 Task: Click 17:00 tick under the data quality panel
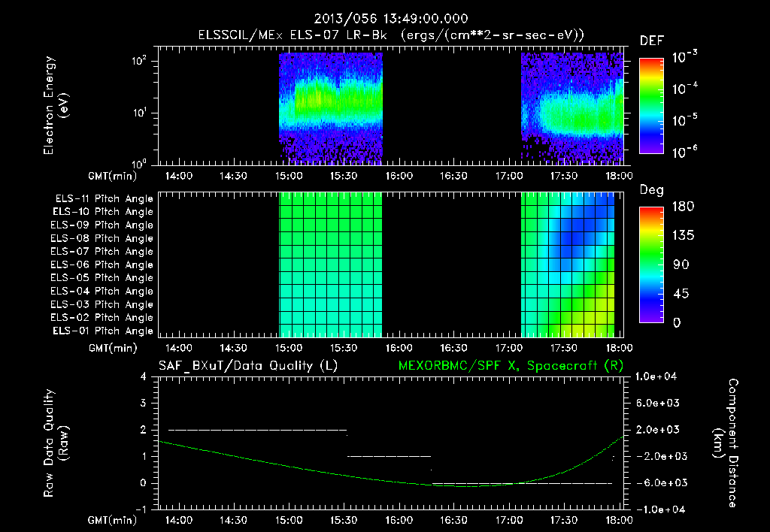pos(509,520)
